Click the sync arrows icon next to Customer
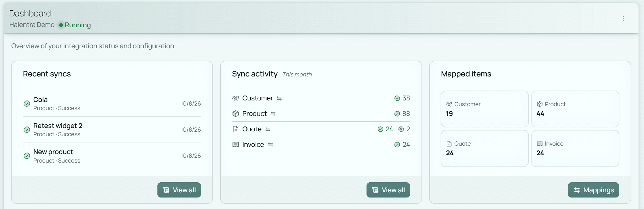The image size is (644, 209). click(279, 99)
